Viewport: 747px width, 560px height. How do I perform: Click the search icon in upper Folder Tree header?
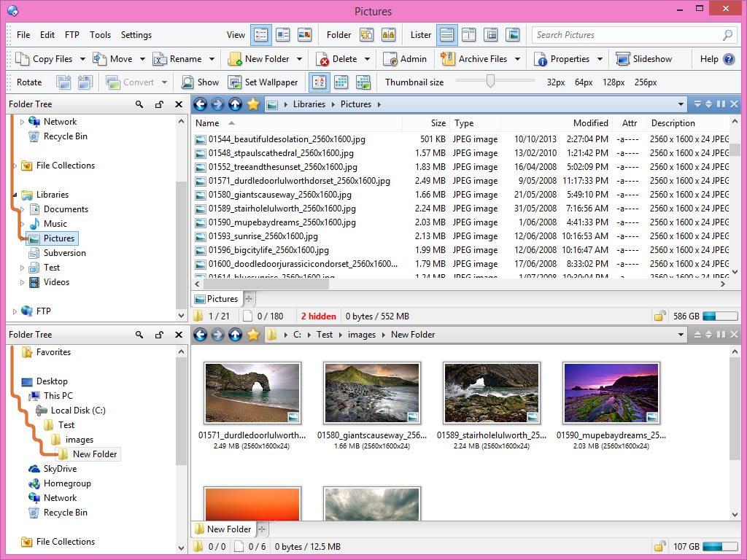tap(139, 104)
